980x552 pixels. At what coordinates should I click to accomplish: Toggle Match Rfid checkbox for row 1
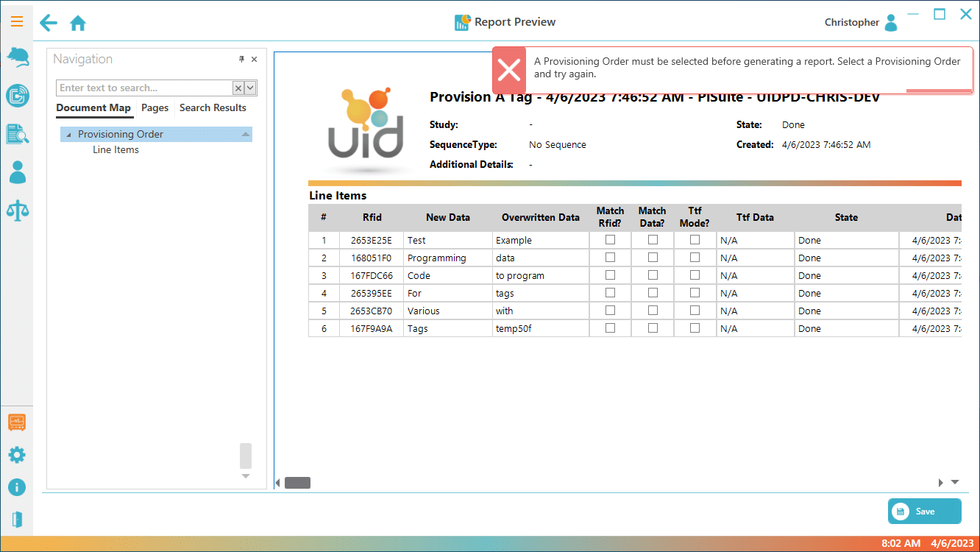[x=610, y=240]
